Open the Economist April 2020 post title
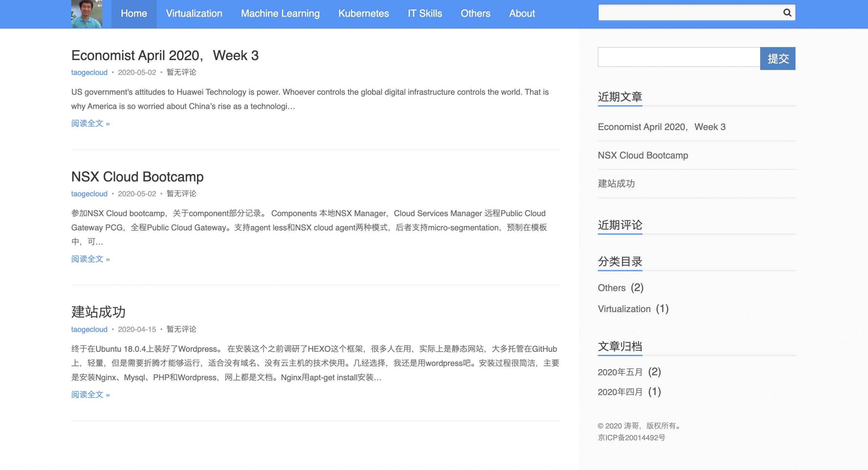The image size is (868, 470). pos(165,56)
